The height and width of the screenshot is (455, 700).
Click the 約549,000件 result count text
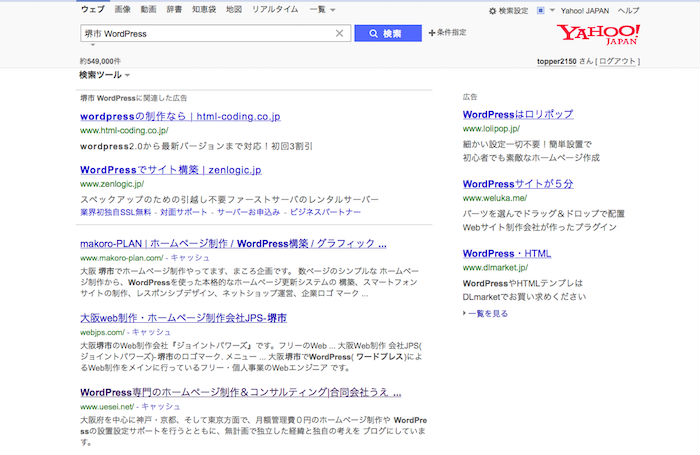[x=100, y=61]
